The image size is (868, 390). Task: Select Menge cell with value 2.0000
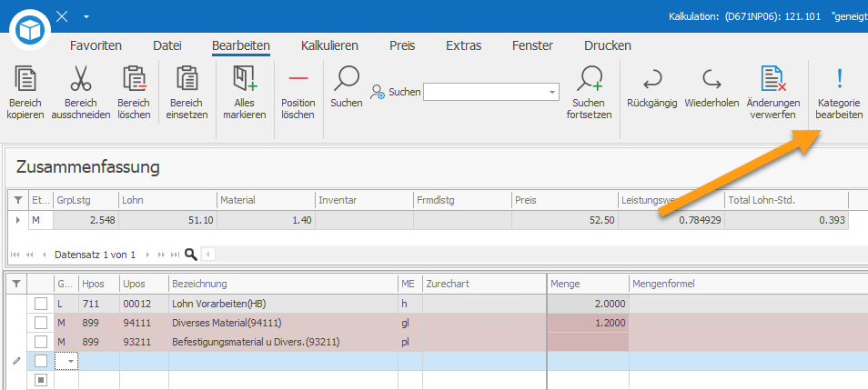click(588, 304)
